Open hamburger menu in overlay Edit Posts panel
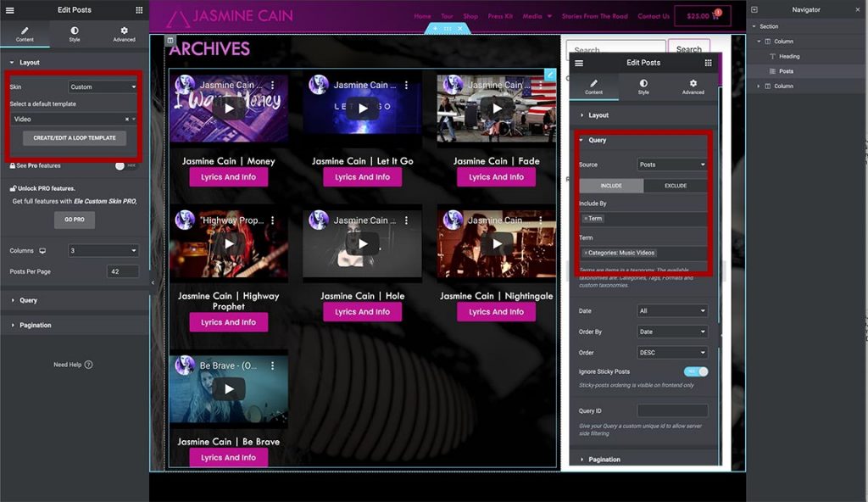The height and width of the screenshot is (502, 868). [x=579, y=63]
